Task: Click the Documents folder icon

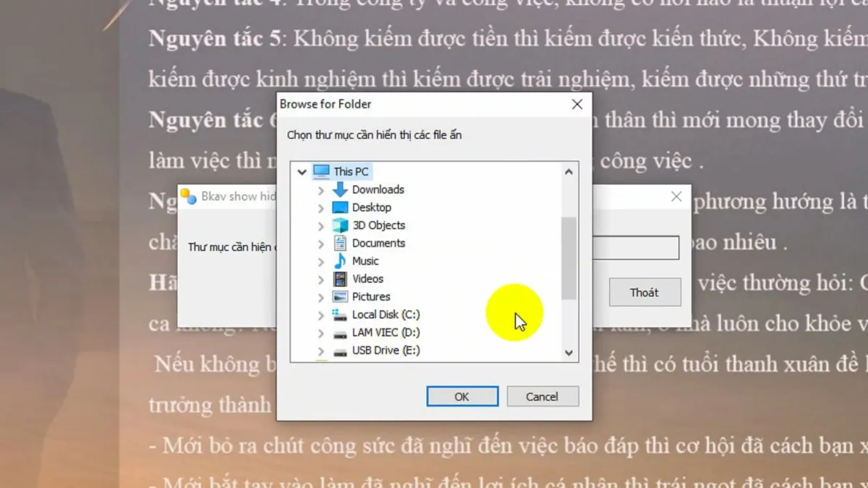Action: [341, 243]
